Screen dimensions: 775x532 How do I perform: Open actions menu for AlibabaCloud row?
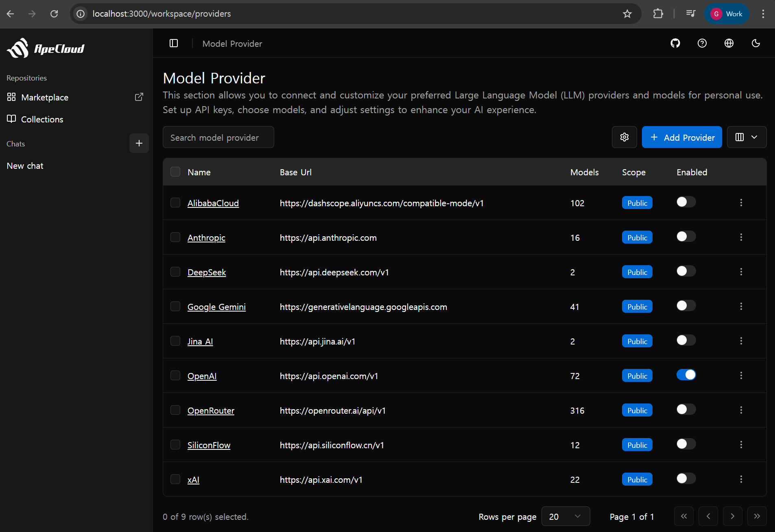741,203
